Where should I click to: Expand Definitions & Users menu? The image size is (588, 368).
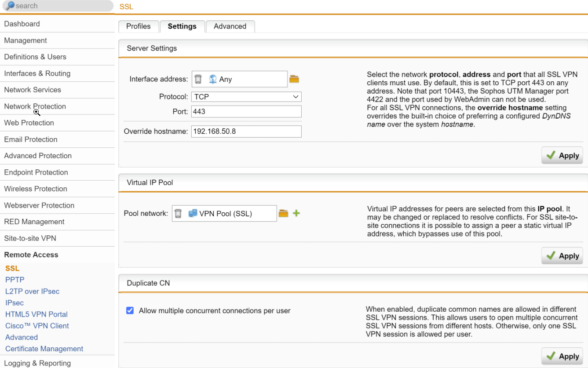click(57, 57)
